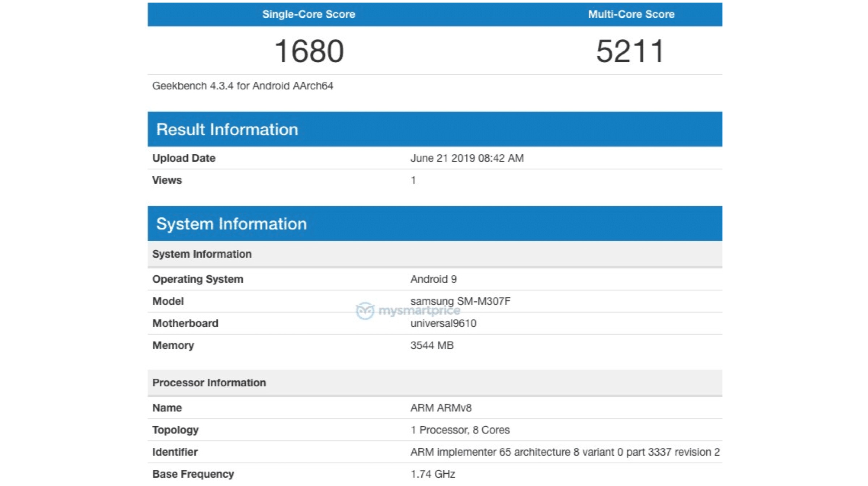Click the Result Information section header
This screenshot has width=868, height=486.
pyautogui.click(x=227, y=129)
